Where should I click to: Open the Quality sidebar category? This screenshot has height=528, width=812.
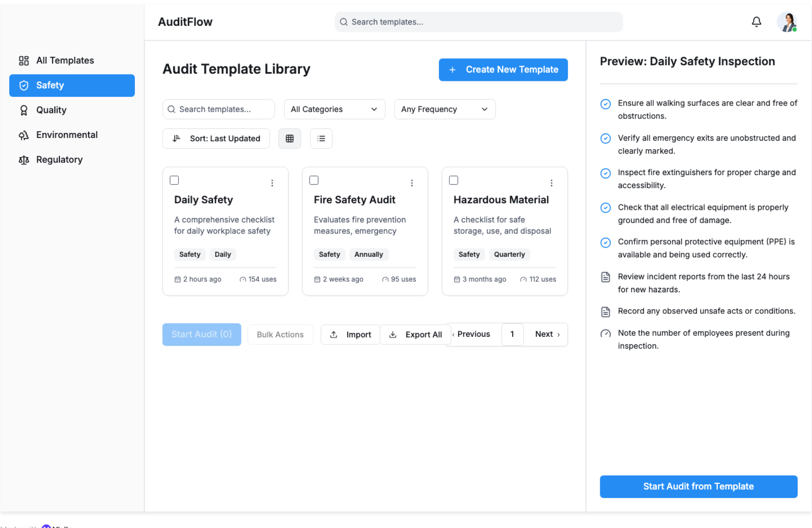click(51, 110)
